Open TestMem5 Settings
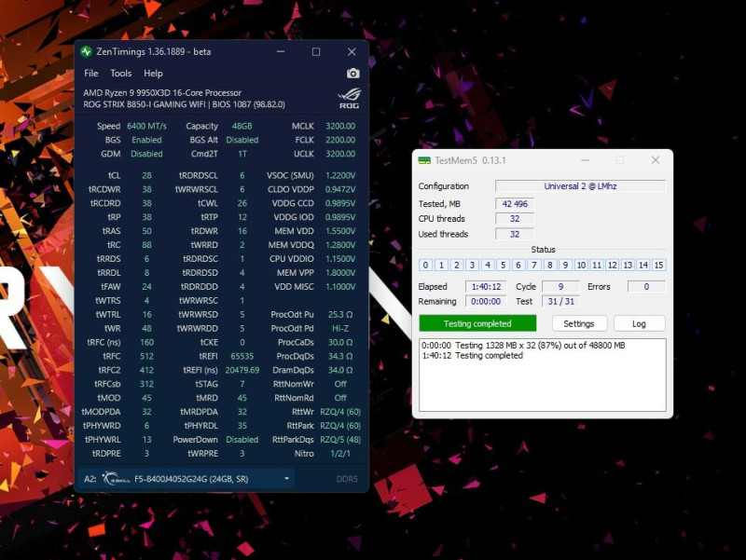The width and height of the screenshot is (746, 560). 579,323
